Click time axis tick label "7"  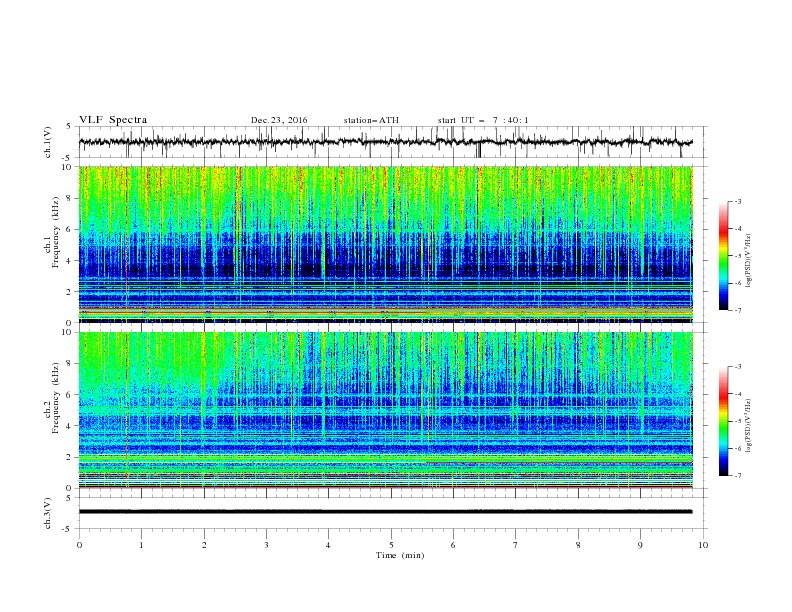516,545
